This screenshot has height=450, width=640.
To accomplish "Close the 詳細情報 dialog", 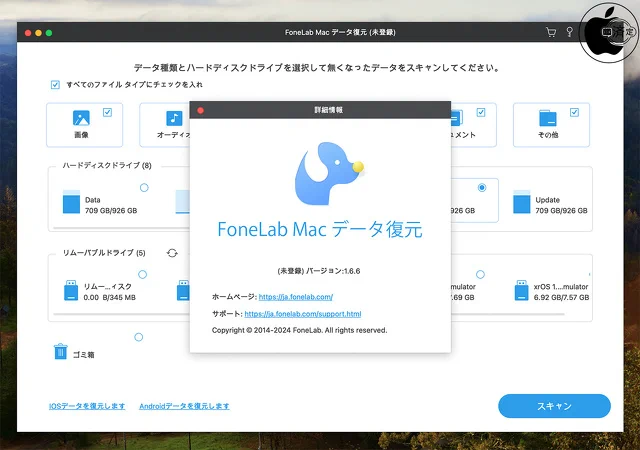I will click(x=200, y=110).
